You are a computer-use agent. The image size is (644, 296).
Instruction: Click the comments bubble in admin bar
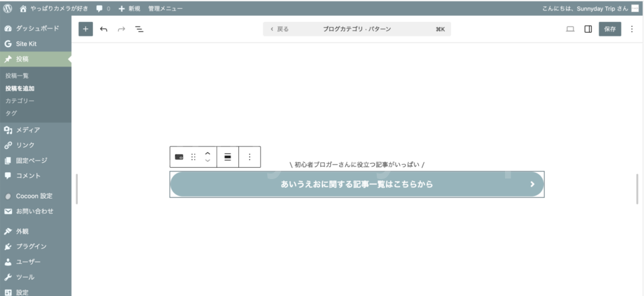(102, 9)
